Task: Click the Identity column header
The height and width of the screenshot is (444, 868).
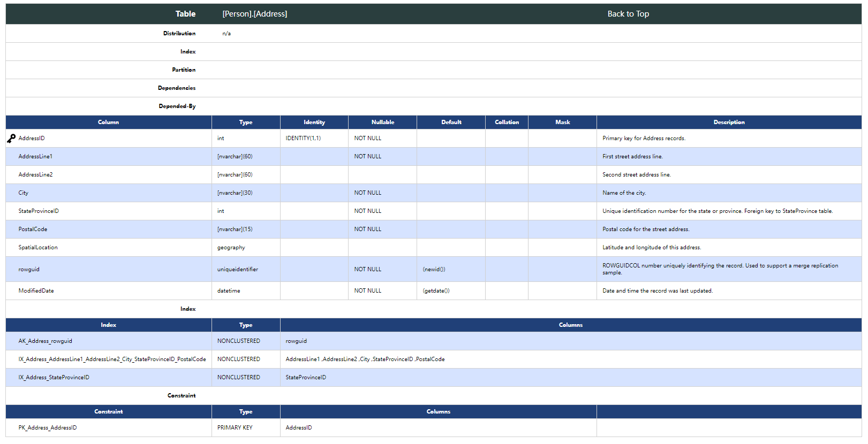Action: (x=314, y=123)
